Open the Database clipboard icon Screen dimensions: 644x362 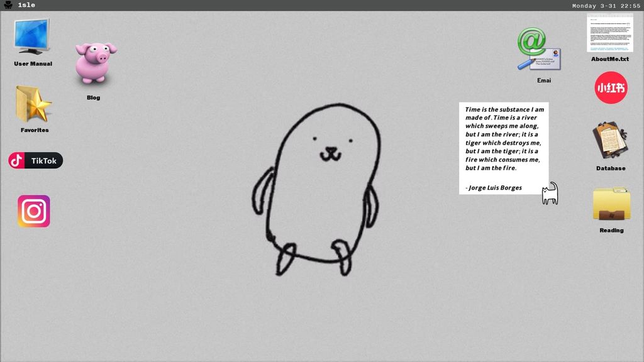click(610, 140)
